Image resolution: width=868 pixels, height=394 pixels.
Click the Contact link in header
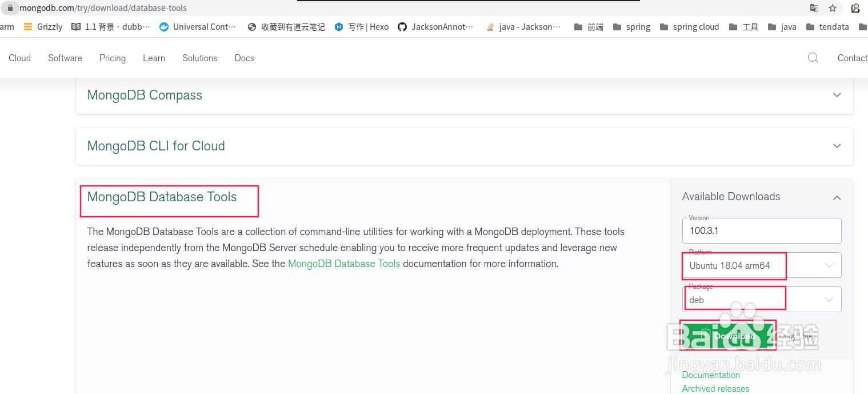852,58
